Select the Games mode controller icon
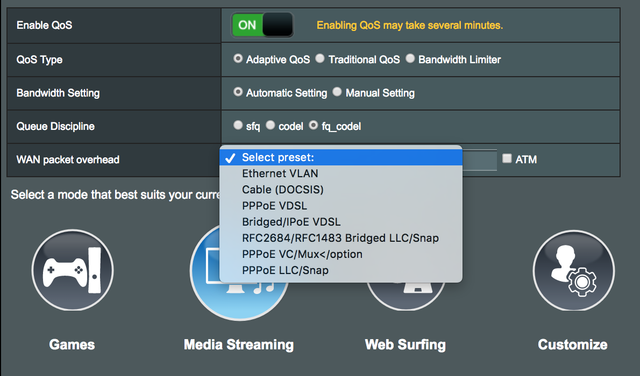The width and height of the screenshot is (640, 376). pos(73,270)
